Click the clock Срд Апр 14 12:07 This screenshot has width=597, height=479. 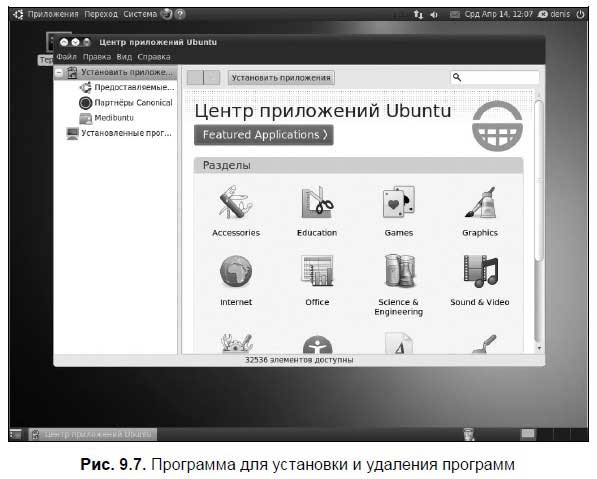click(x=498, y=14)
